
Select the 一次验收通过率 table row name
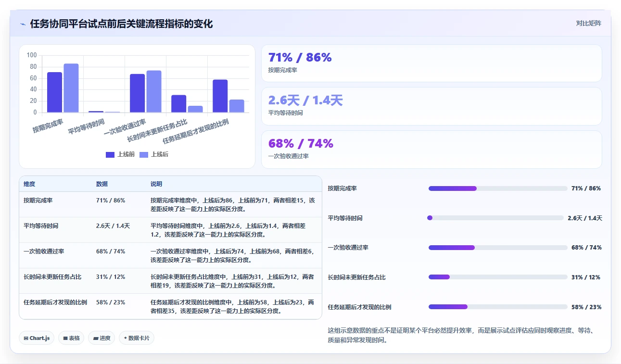coord(44,251)
